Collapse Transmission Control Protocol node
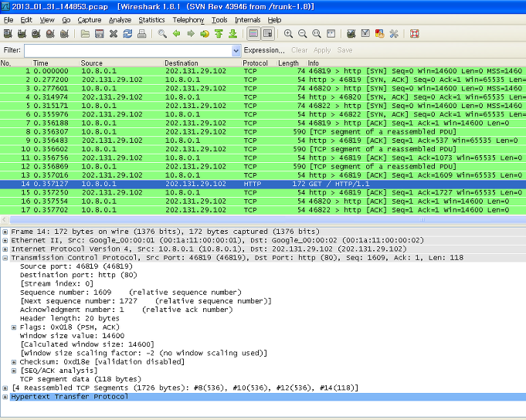Viewport: 526px width, 420px height. coord(5,258)
